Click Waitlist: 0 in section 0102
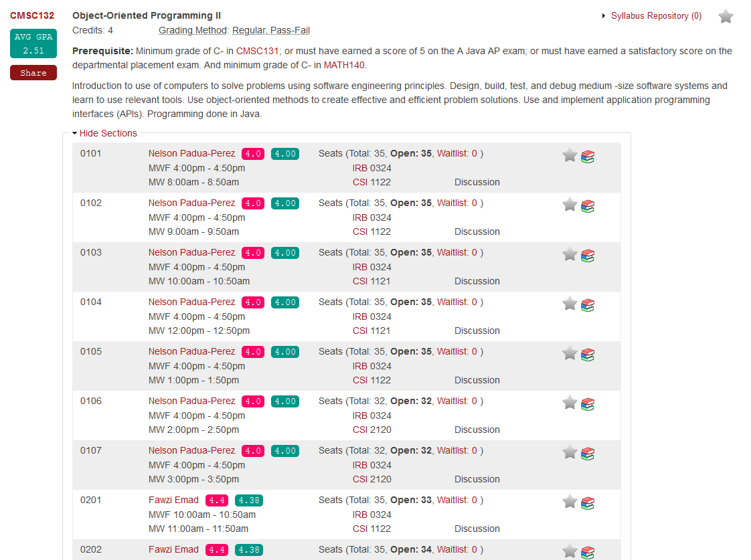This screenshot has width=751, height=560. pyautogui.click(x=457, y=203)
